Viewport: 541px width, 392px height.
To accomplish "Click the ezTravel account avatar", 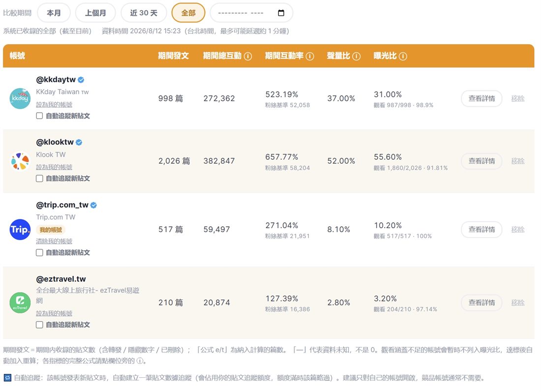I will [x=20, y=302].
